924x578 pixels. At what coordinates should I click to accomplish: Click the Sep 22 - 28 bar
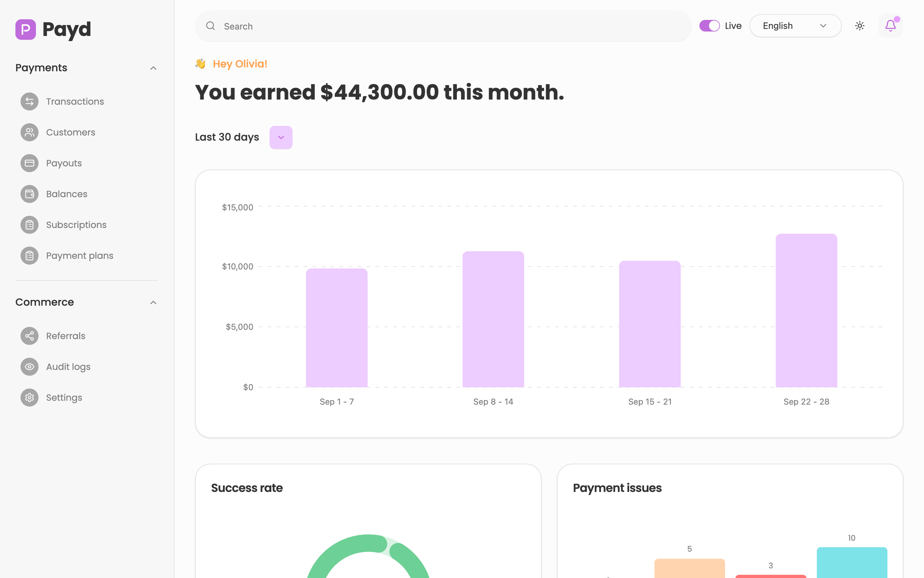tap(806, 311)
